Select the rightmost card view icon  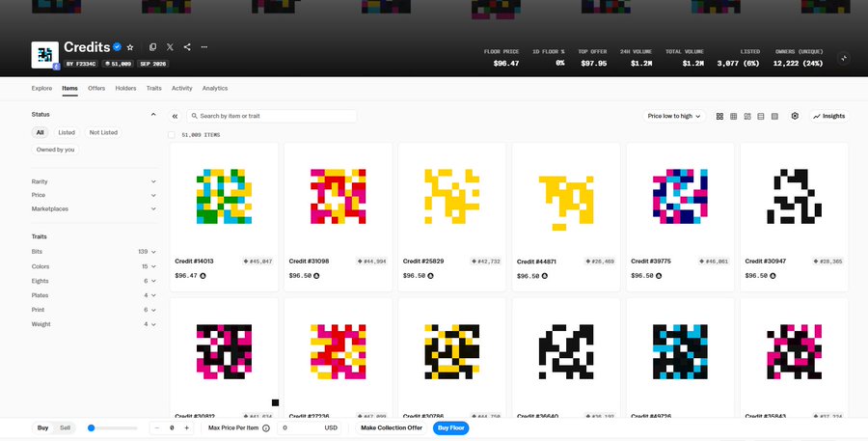pos(774,117)
